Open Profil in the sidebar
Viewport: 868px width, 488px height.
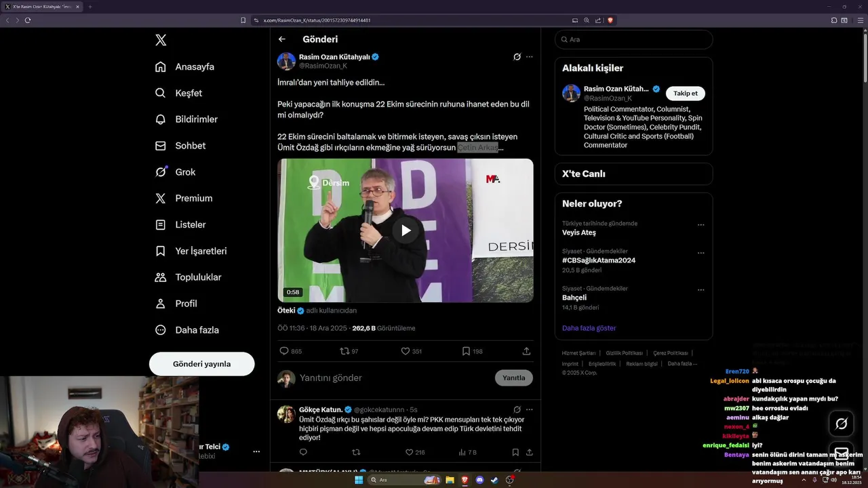pos(176,304)
